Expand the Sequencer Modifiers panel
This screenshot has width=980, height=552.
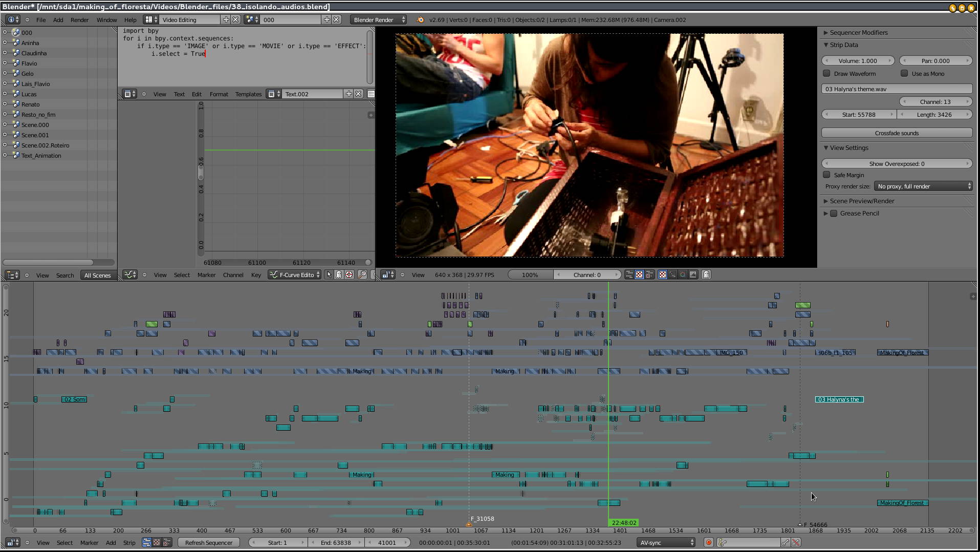tap(858, 32)
